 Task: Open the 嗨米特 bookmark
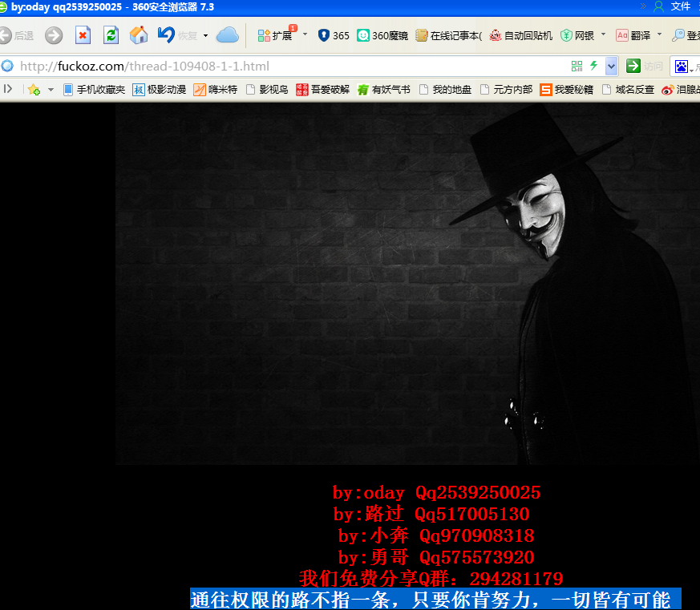click(215, 90)
